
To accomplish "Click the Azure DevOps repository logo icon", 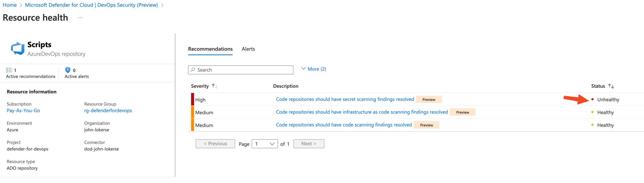I will coord(18,48).
